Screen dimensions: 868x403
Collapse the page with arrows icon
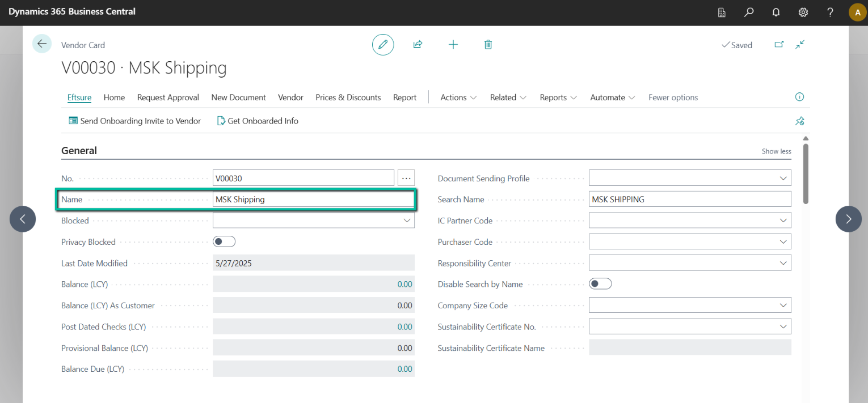800,44
